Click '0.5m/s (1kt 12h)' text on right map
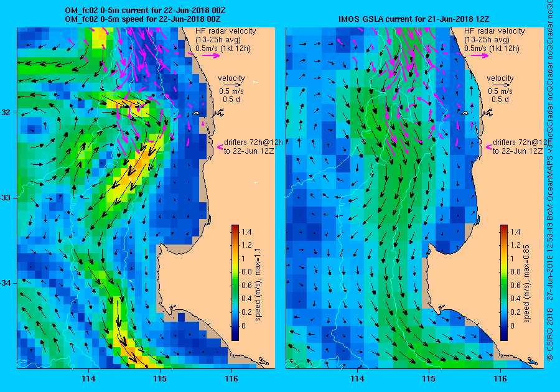 pyautogui.click(x=492, y=49)
